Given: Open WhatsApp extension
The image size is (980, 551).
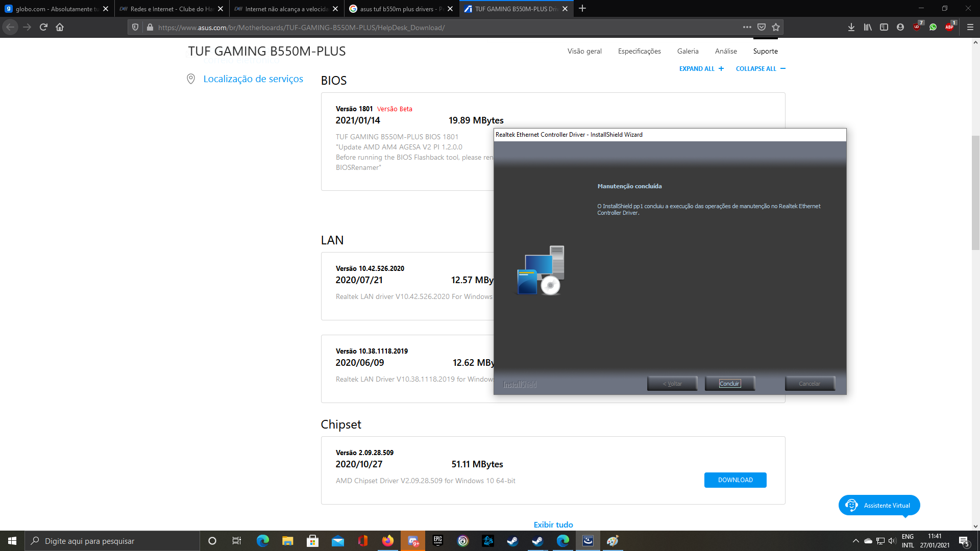Looking at the screenshot, I should point(933,27).
